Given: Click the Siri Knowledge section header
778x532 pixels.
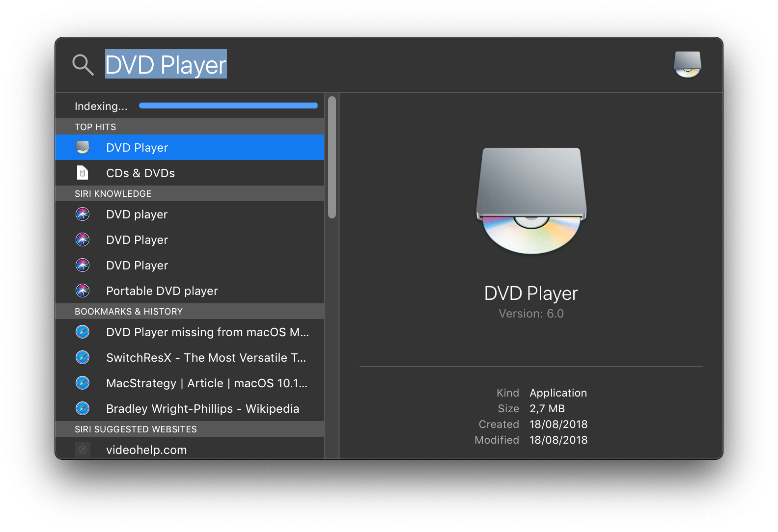Looking at the screenshot, I should click(x=190, y=193).
